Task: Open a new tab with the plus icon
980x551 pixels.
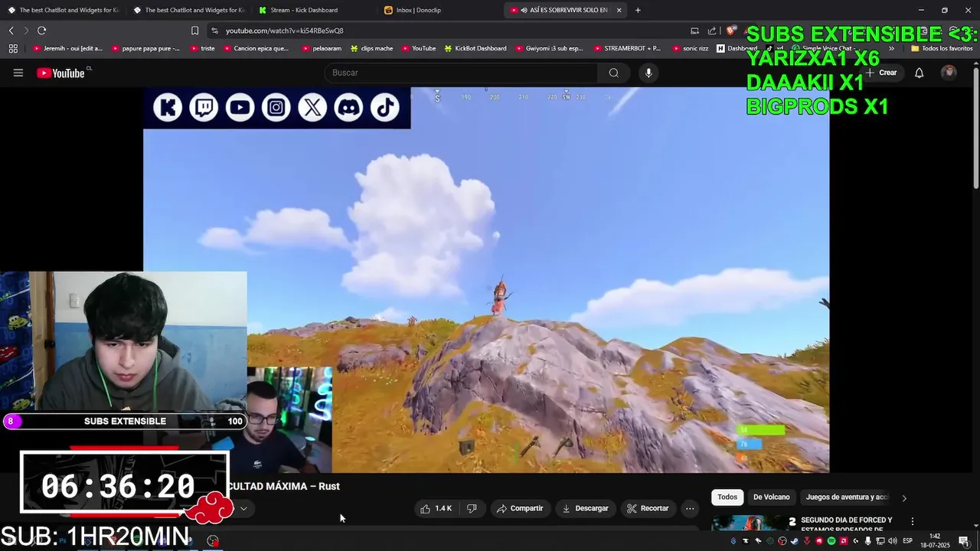Action: tap(638, 10)
